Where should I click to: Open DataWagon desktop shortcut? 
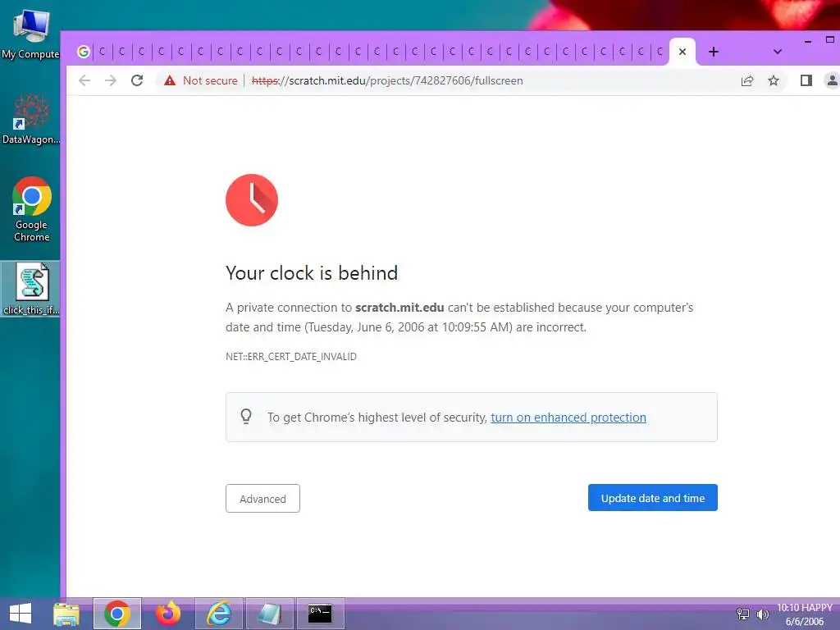tap(30, 119)
